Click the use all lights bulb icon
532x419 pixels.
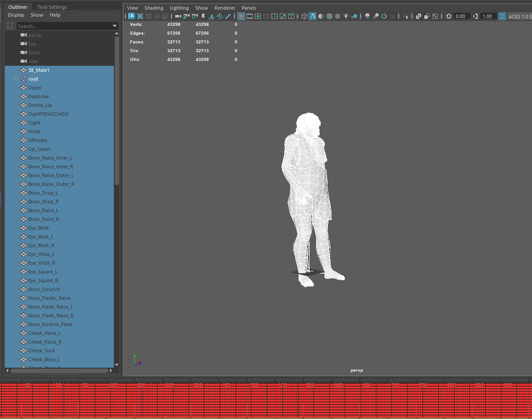point(346,16)
